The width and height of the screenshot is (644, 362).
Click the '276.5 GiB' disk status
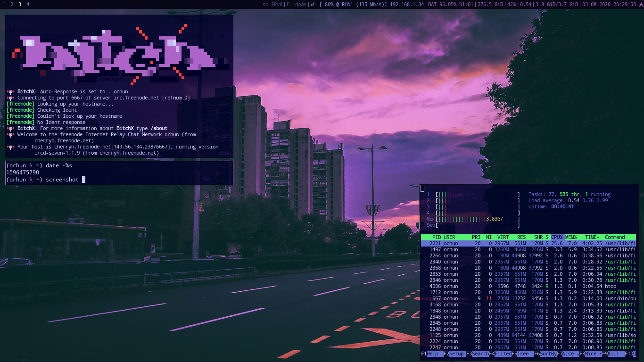[x=490, y=4]
